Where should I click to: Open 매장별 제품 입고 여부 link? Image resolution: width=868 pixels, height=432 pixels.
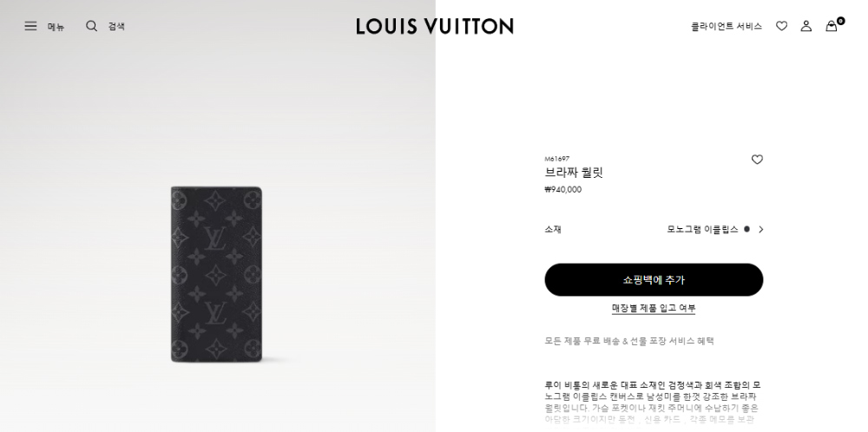(654, 308)
